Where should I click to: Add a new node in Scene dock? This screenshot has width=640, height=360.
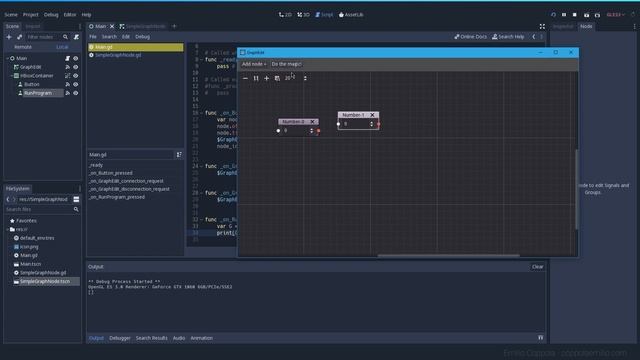[x=9, y=37]
